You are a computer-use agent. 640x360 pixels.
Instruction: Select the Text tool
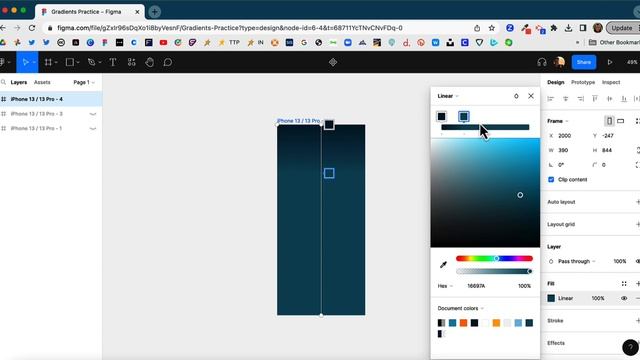click(113, 62)
